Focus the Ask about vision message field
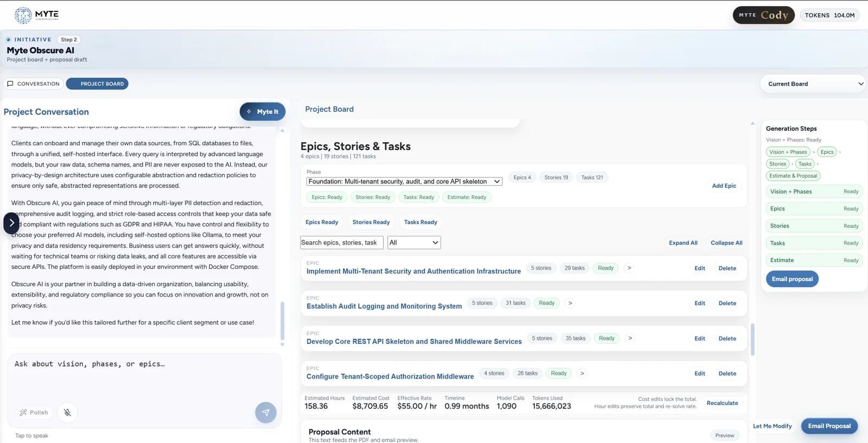The image size is (868, 443). tap(144, 377)
